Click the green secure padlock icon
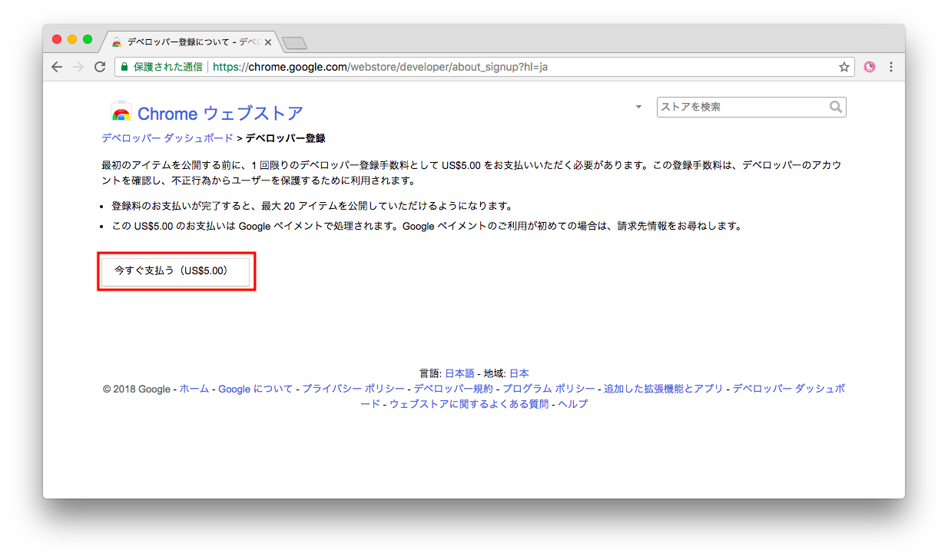This screenshot has width=948, height=560. [x=124, y=67]
